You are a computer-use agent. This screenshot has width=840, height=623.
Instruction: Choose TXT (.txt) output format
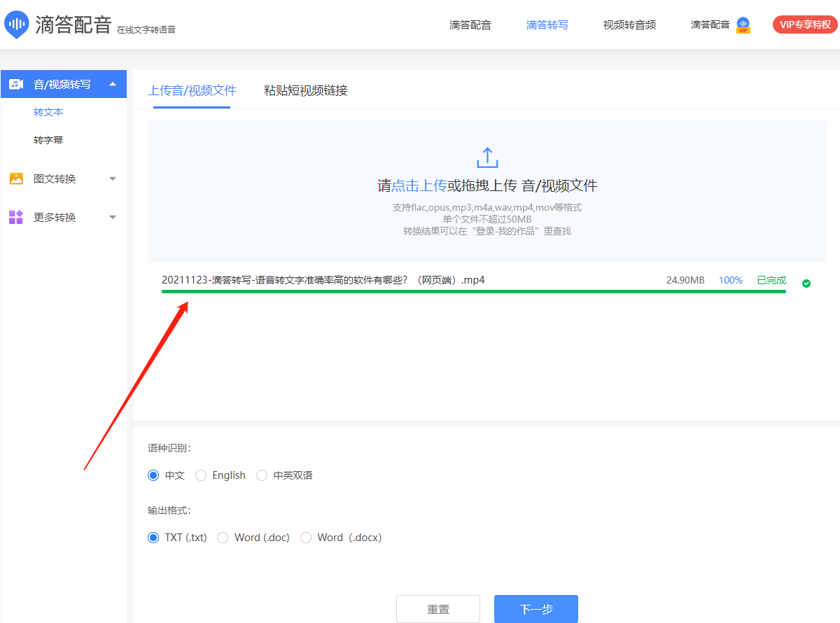153,538
